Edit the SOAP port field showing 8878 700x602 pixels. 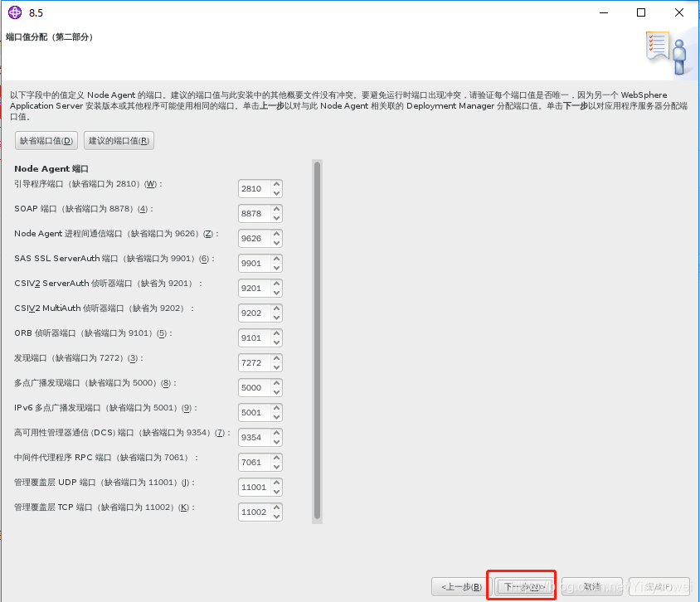(255, 214)
